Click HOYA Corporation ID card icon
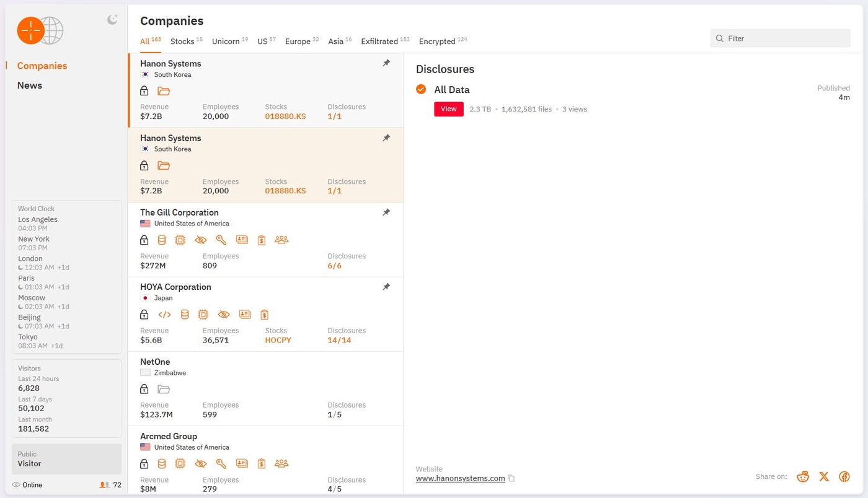This screenshot has width=868, height=498. pos(245,315)
